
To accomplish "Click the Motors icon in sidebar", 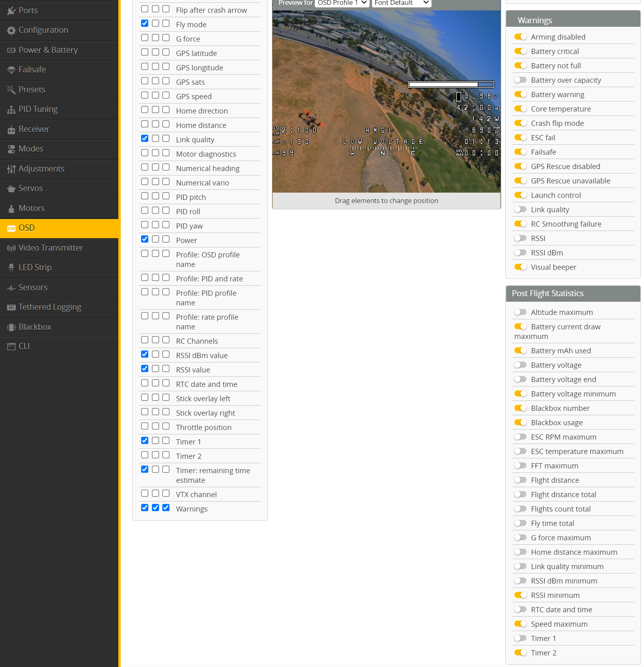I will tap(11, 209).
